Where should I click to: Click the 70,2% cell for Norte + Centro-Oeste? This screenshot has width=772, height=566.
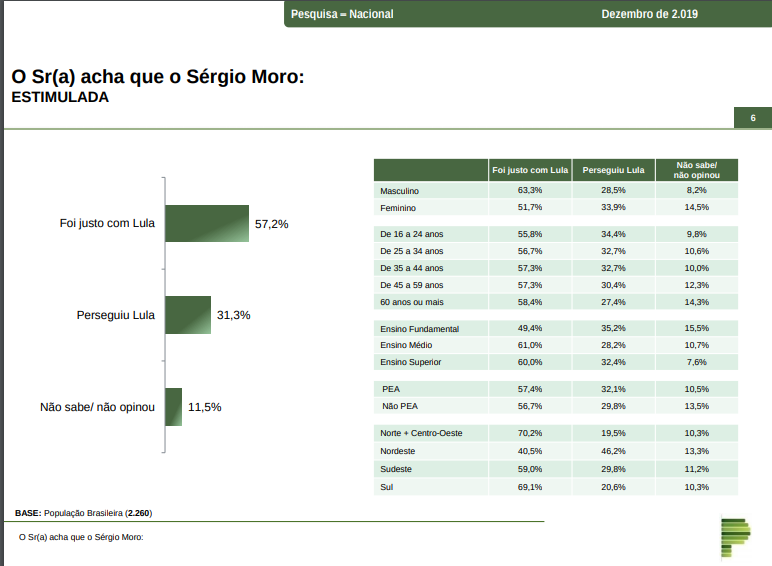coord(530,433)
